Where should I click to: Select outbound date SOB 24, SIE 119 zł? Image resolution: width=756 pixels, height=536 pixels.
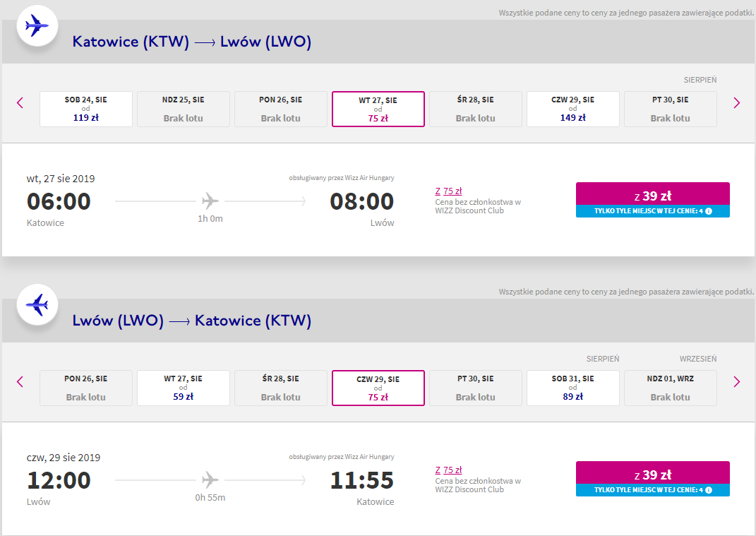pos(86,109)
